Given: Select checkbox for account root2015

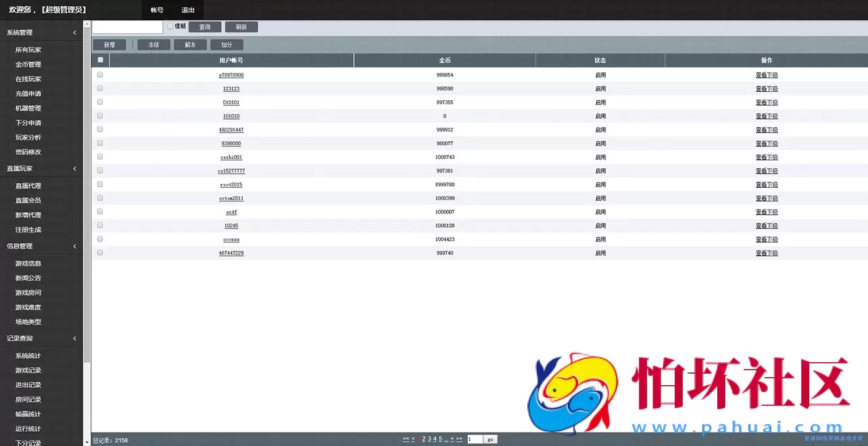Looking at the screenshot, I should point(100,184).
